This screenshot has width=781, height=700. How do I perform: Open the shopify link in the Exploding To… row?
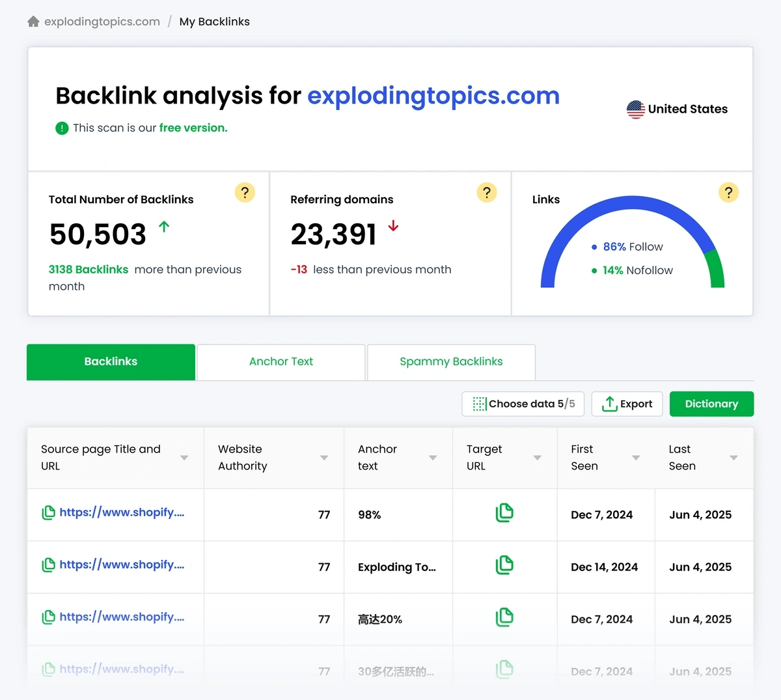tap(122, 565)
